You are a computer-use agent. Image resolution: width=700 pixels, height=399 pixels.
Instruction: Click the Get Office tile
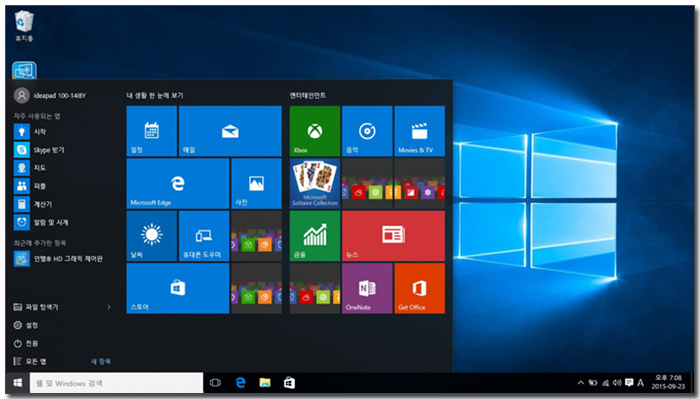(x=420, y=288)
